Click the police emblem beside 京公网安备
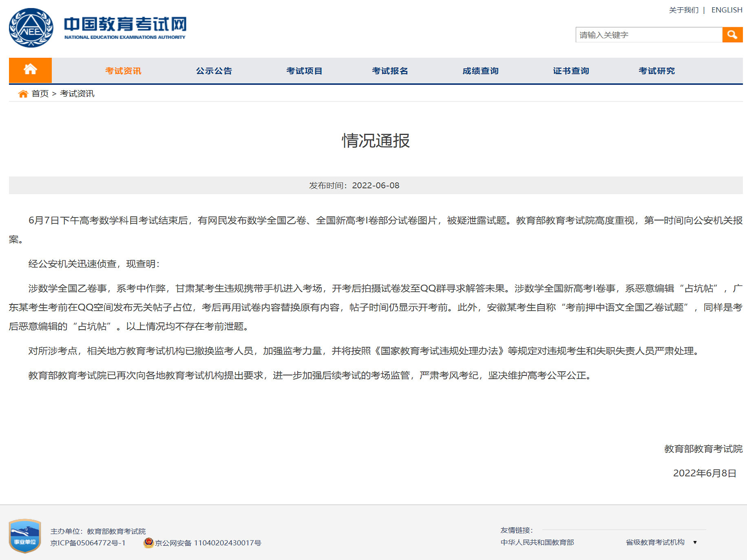The width and height of the screenshot is (747, 560). pos(148,542)
